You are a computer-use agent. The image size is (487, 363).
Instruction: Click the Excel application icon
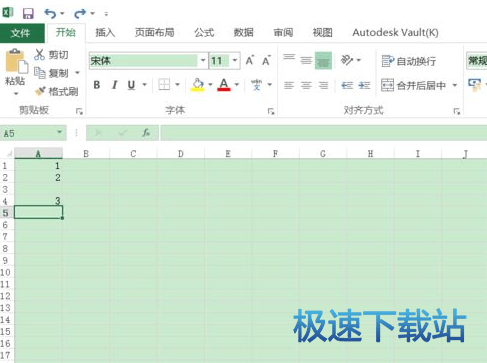click(8, 13)
